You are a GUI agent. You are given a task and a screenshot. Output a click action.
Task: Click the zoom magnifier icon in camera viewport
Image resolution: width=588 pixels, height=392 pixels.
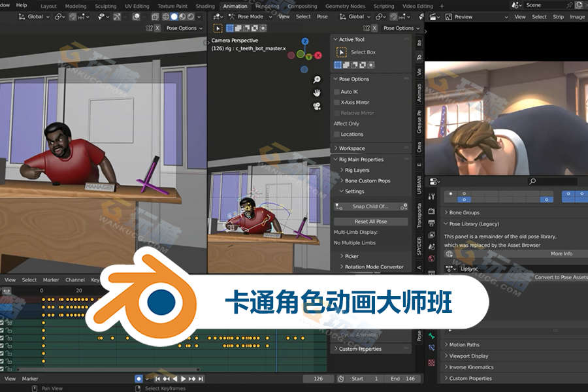[317, 80]
